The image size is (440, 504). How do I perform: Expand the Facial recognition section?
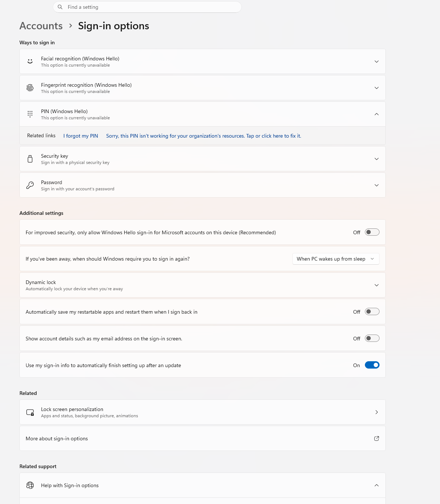(x=377, y=61)
